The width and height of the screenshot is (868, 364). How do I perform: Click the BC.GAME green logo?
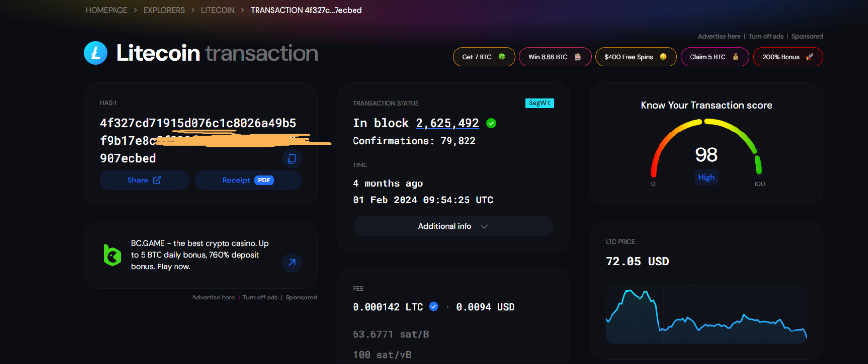click(x=112, y=255)
